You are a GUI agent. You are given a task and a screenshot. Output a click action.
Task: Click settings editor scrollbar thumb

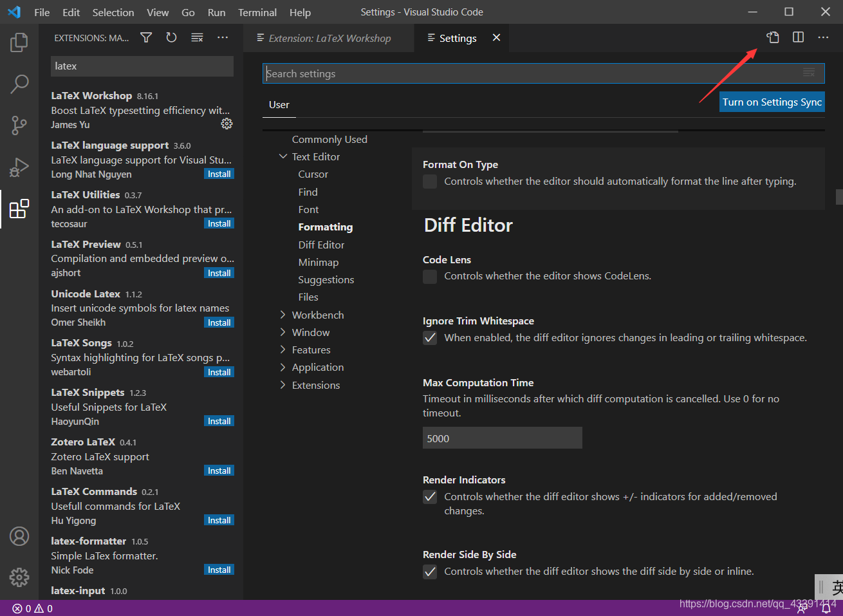pos(839,197)
